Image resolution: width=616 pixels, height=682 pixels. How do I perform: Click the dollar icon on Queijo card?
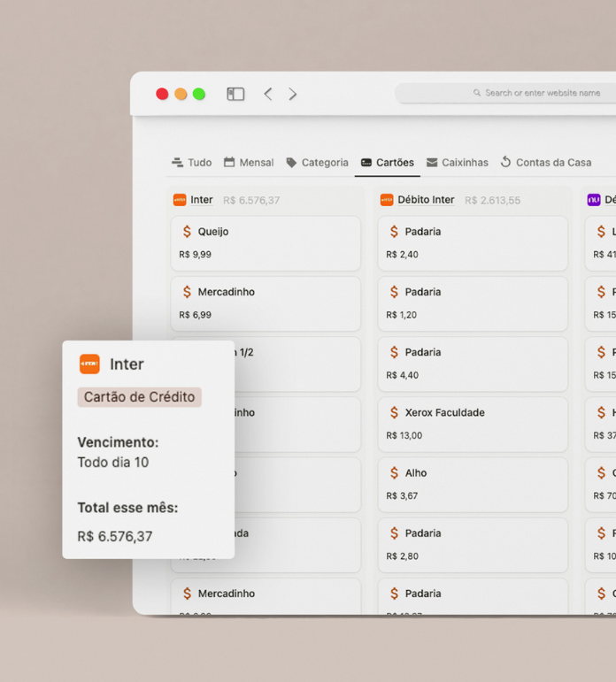coord(187,232)
